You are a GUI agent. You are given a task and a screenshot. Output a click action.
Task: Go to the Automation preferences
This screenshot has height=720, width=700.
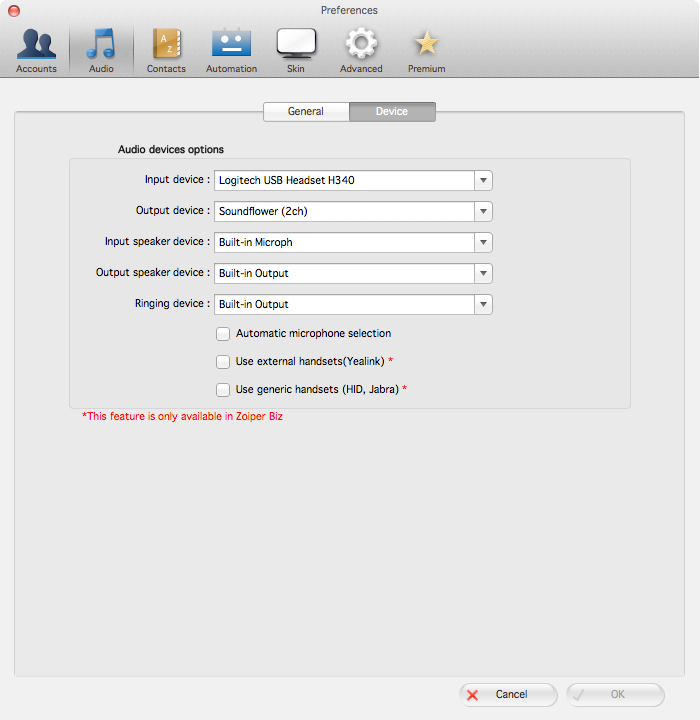tap(231, 50)
